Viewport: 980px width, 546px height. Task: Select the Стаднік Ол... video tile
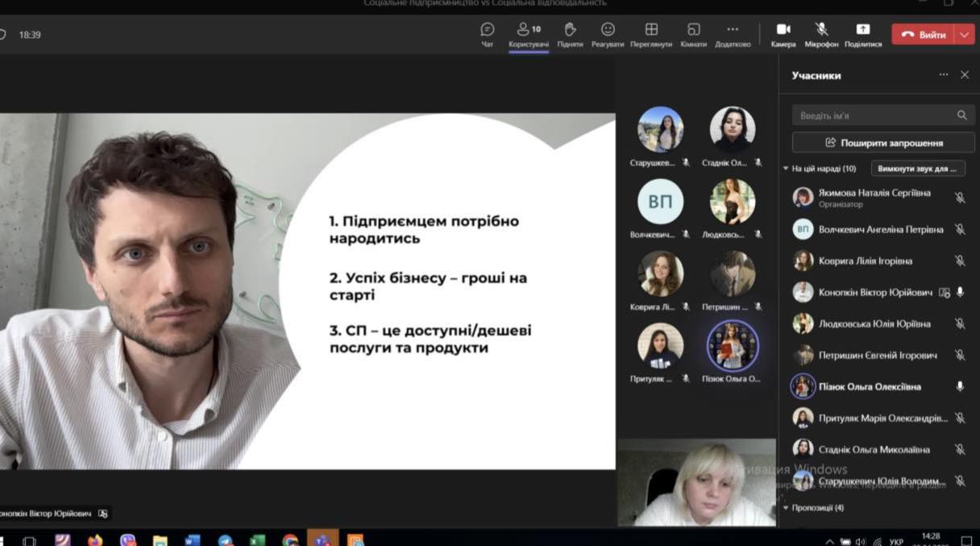tap(732, 136)
